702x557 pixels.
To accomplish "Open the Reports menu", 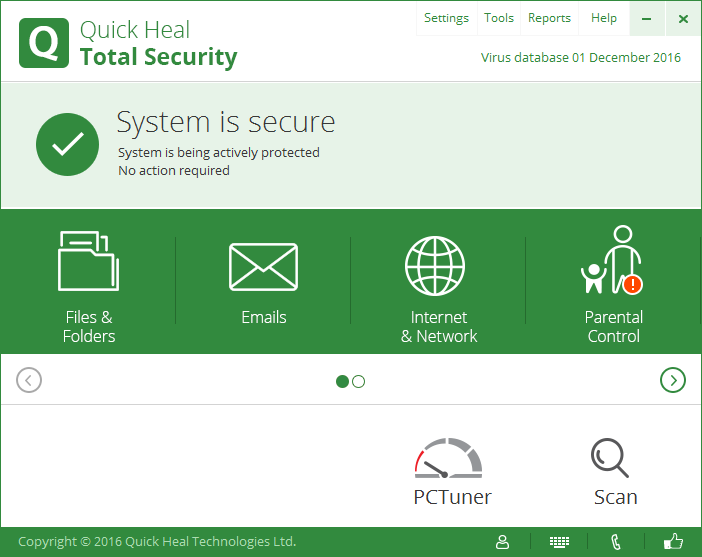I will pyautogui.click(x=549, y=18).
